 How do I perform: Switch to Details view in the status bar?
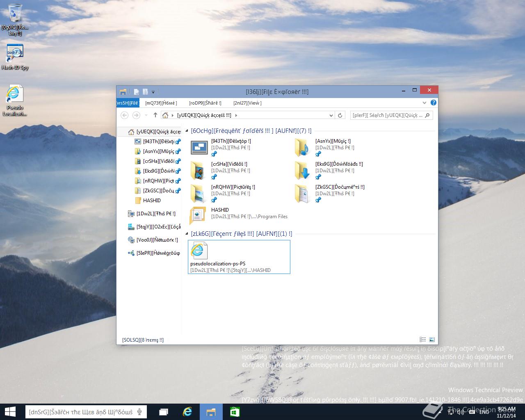(423, 340)
